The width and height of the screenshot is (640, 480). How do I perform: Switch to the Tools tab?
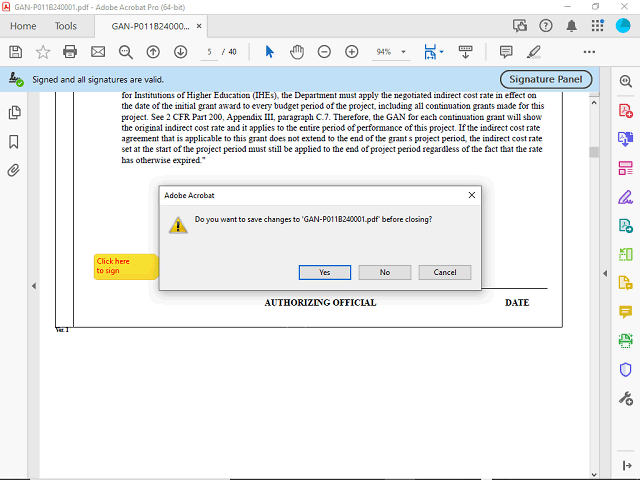click(66, 26)
